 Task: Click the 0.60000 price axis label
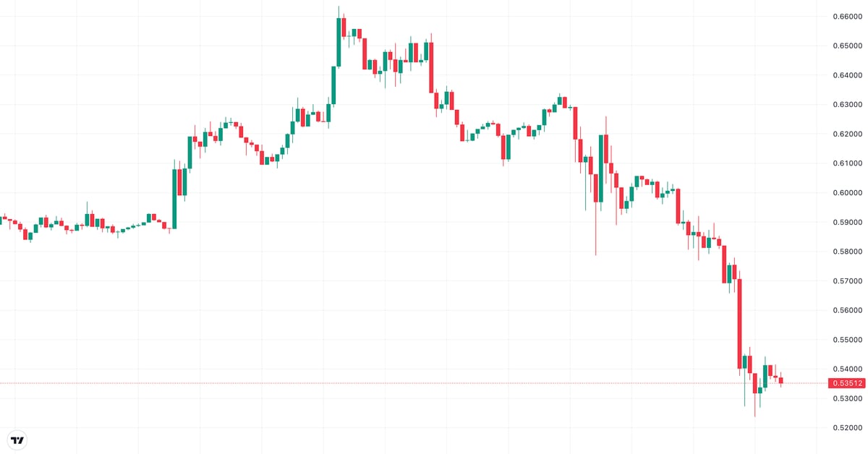(x=846, y=193)
